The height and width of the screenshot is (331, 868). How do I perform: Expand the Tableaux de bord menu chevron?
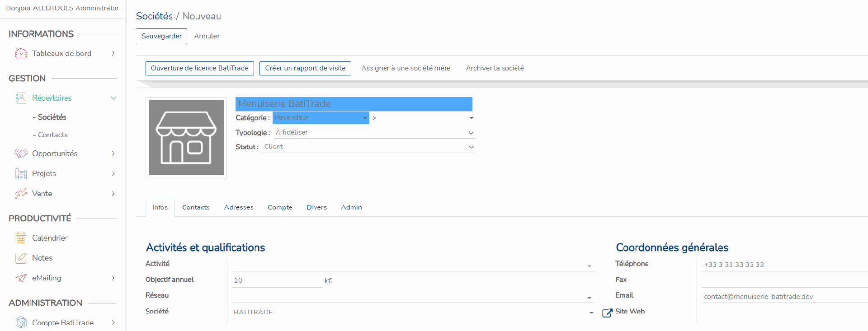point(113,53)
